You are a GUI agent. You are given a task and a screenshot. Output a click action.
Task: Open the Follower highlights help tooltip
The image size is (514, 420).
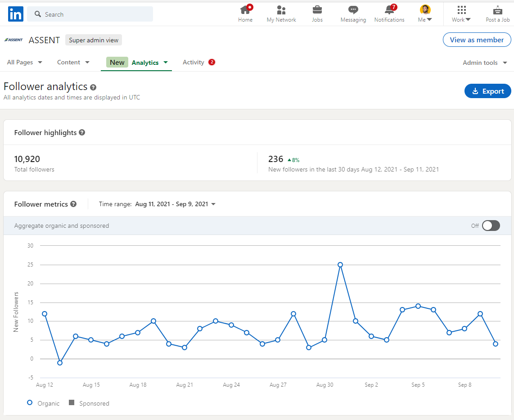tap(82, 132)
